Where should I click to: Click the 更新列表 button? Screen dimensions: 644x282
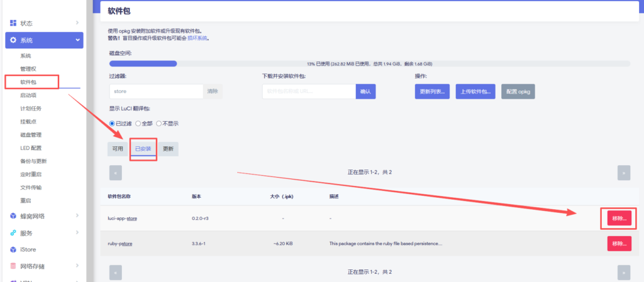[432, 92]
